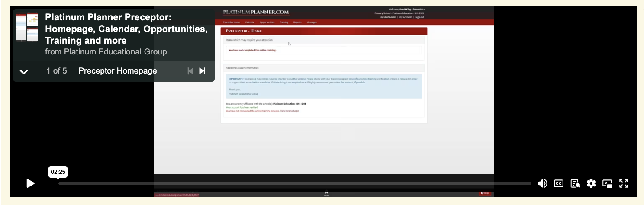644x205 pixels.
Task: Select Messages tab in video
Action: click(x=312, y=22)
